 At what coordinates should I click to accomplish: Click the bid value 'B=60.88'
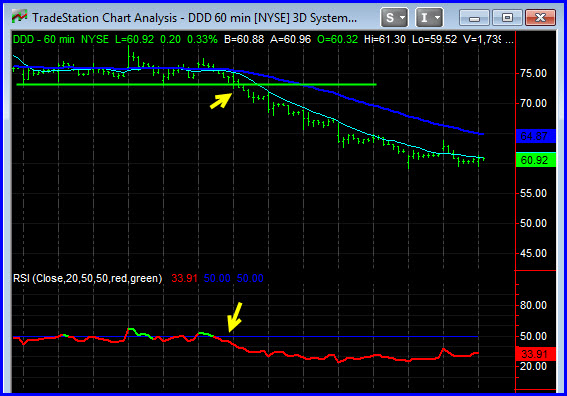click(x=244, y=39)
